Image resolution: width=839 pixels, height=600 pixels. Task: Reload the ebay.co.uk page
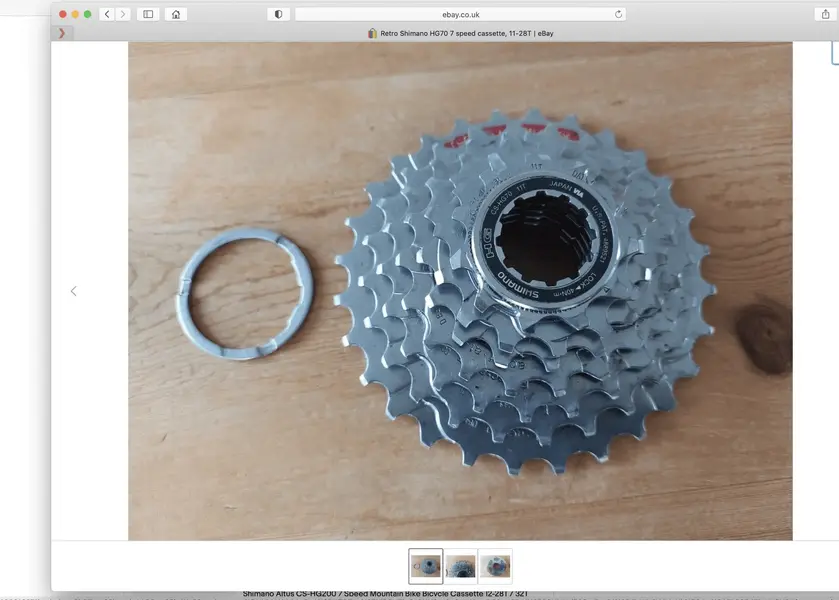pos(619,14)
